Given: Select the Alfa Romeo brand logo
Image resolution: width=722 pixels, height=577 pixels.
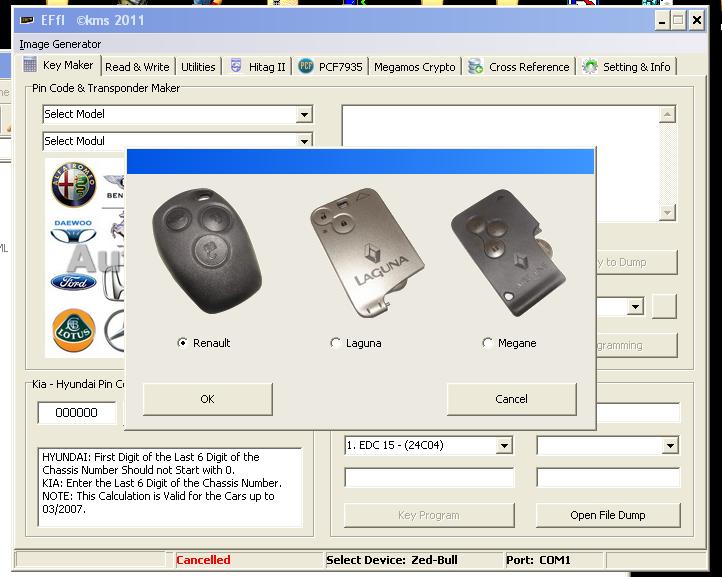Looking at the screenshot, I should [74, 184].
